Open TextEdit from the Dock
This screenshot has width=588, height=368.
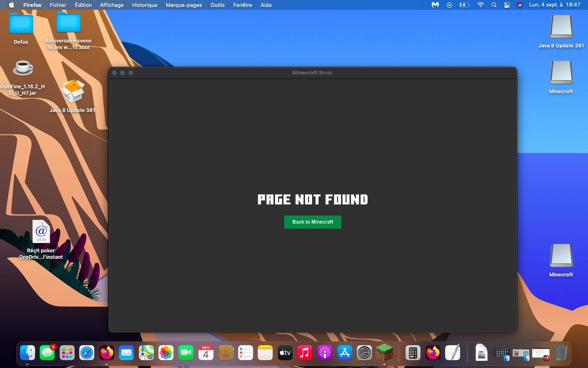coord(452,352)
